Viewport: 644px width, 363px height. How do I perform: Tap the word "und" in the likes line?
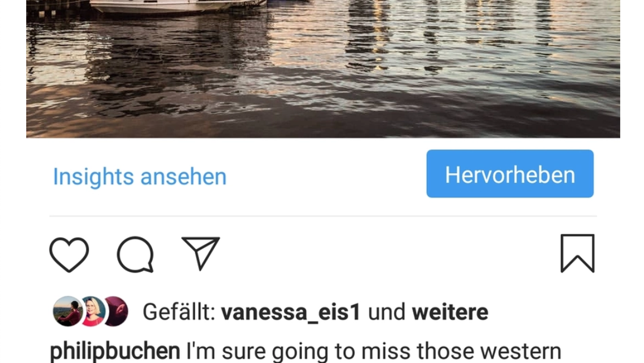[386, 312]
